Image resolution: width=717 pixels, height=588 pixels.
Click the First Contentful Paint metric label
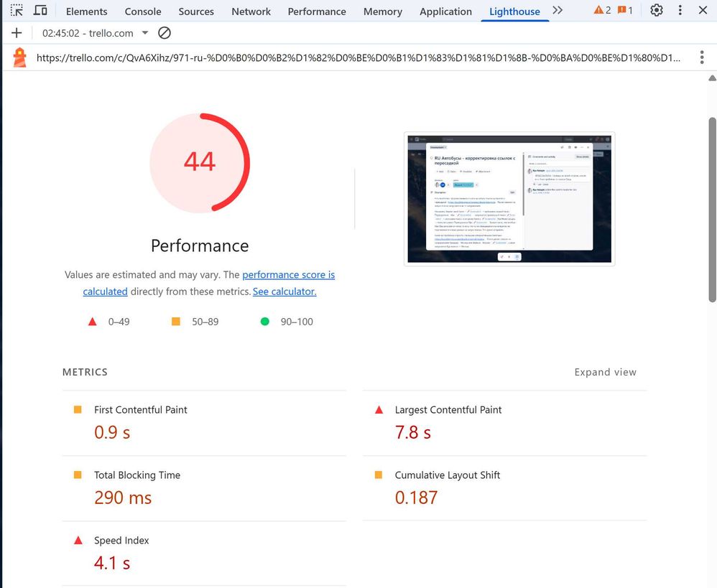point(140,410)
